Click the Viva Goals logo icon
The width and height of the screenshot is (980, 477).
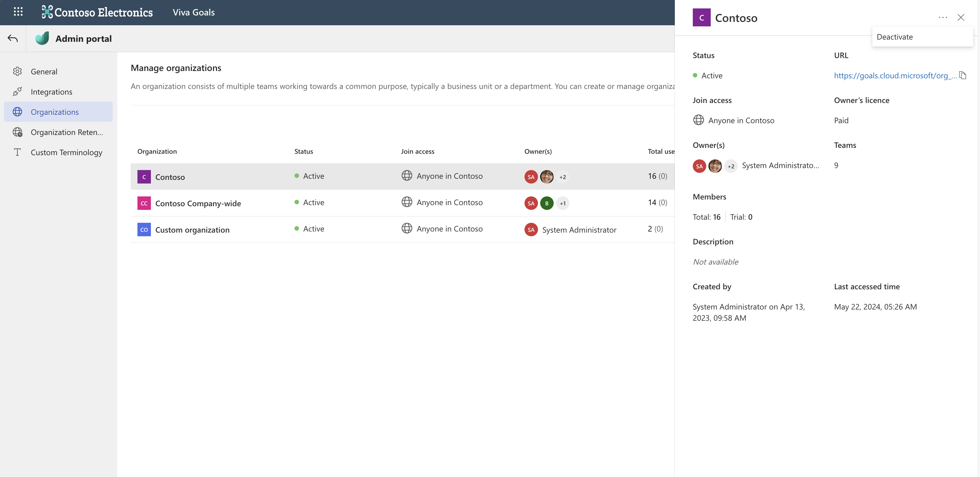tap(42, 38)
